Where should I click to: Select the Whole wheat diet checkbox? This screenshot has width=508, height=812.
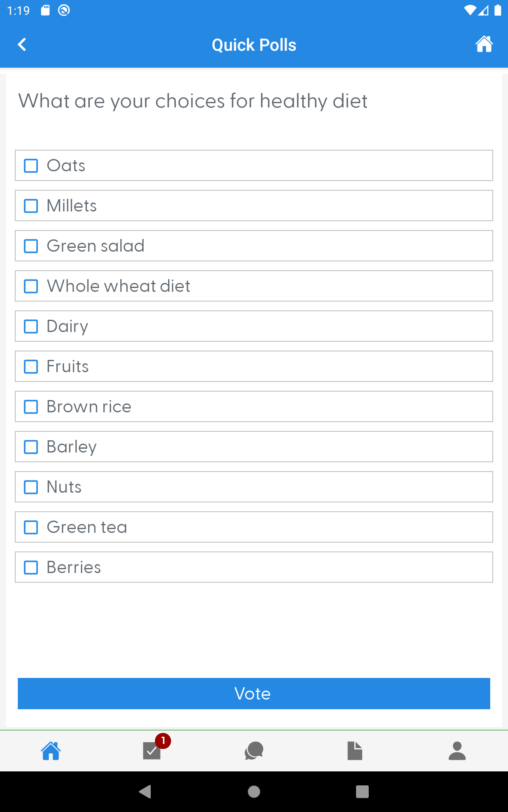click(x=31, y=286)
